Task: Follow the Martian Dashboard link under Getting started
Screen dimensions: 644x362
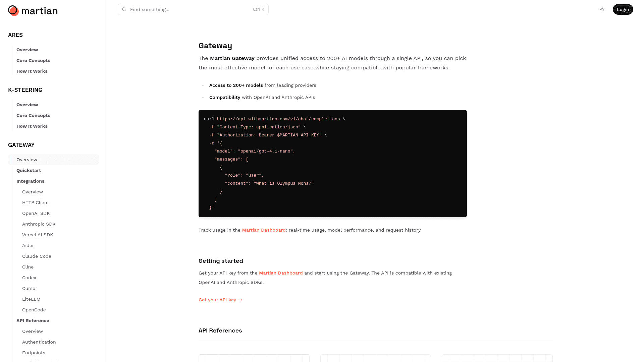Action: [x=281, y=273]
